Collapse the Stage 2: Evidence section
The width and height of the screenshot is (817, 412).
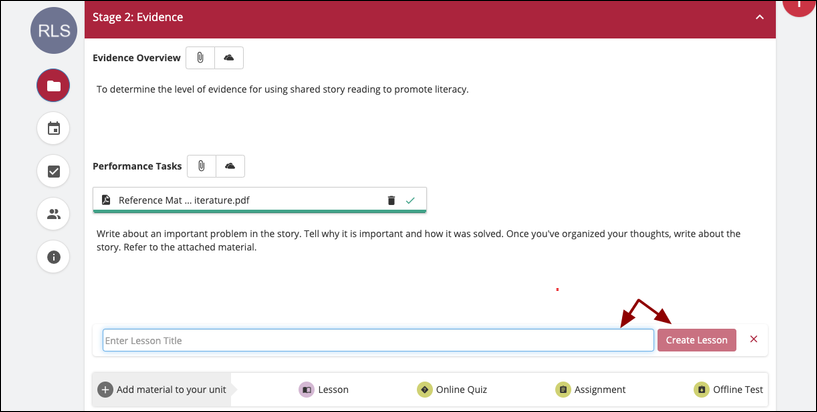[x=760, y=17]
